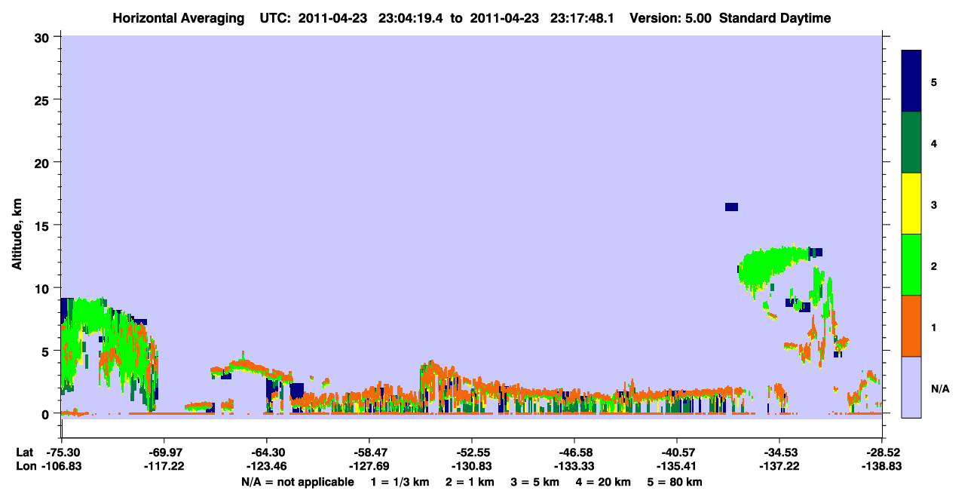The height and width of the screenshot is (503, 980).
Task: Click the orange level 1 color swatch
Action: [911, 326]
